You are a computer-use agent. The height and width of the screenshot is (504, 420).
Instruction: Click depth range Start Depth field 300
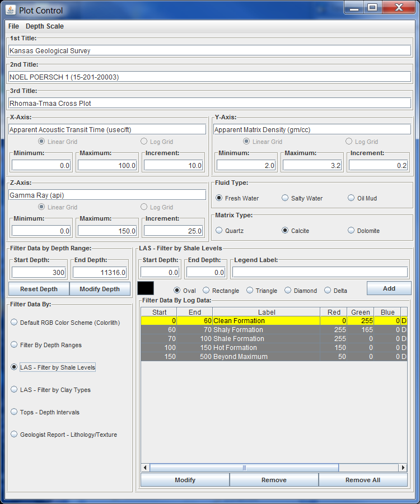[x=39, y=272]
